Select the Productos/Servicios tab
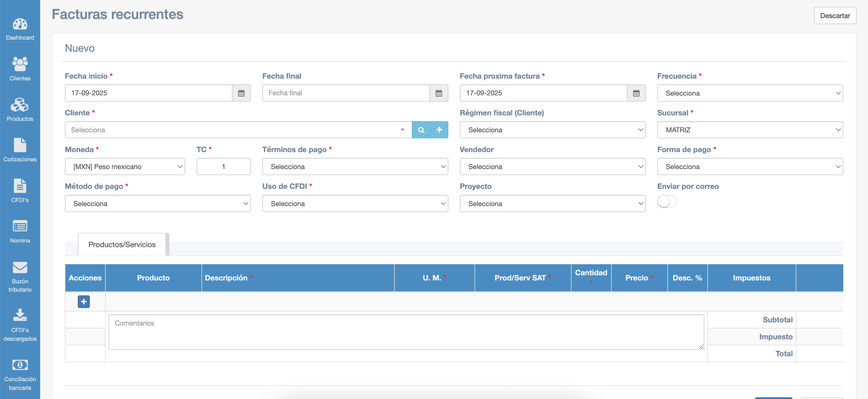 [x=122, y=244]
